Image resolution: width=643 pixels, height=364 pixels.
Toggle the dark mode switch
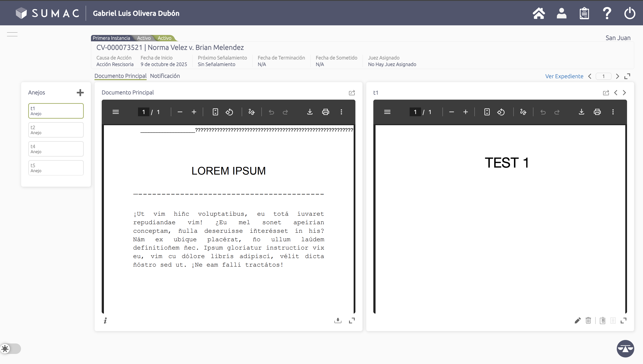click(10, 348)
